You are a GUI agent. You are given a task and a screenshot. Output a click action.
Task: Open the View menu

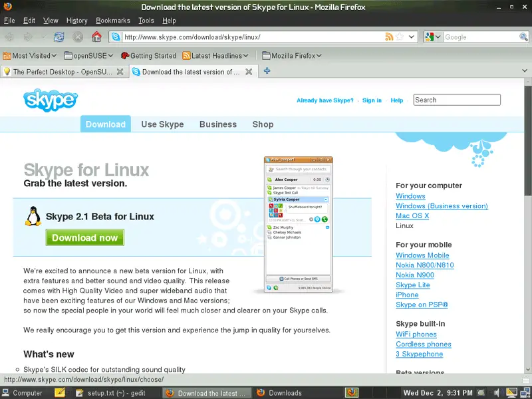tap(51, 21)
